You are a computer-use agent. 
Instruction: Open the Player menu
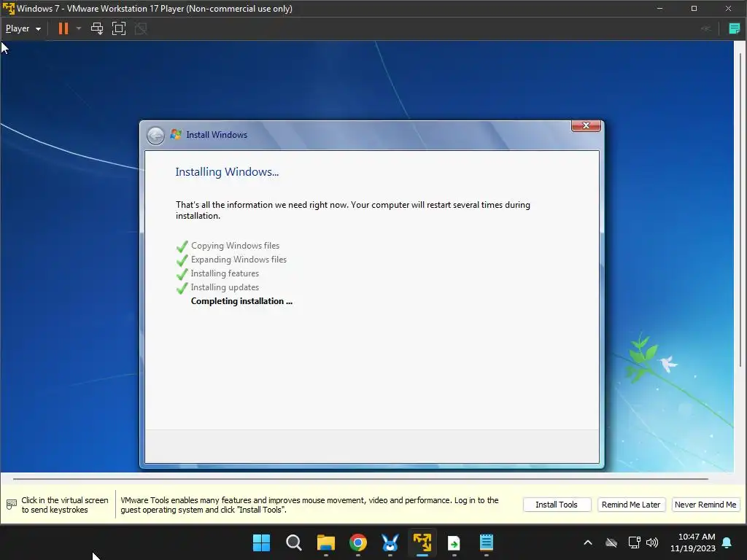click(23, 28)
